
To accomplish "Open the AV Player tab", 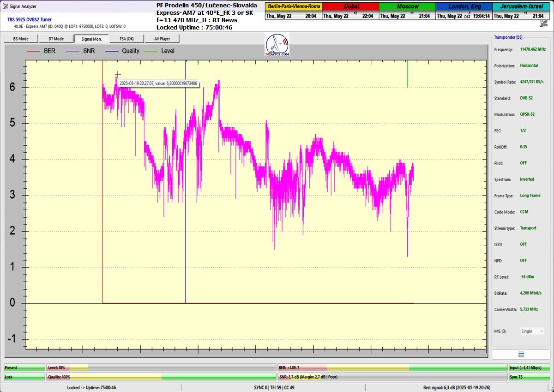I will [x=162, y=39].
